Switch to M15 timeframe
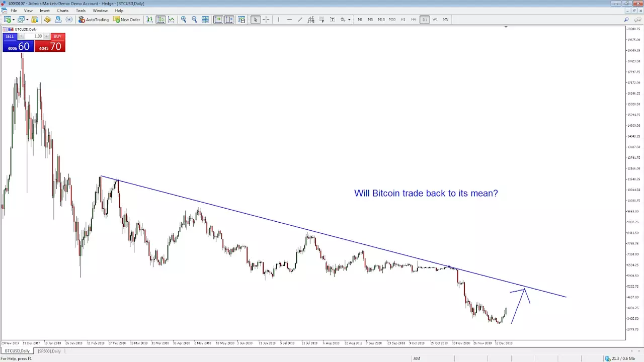This screenshot has height=362, width=644. [381, 20]
